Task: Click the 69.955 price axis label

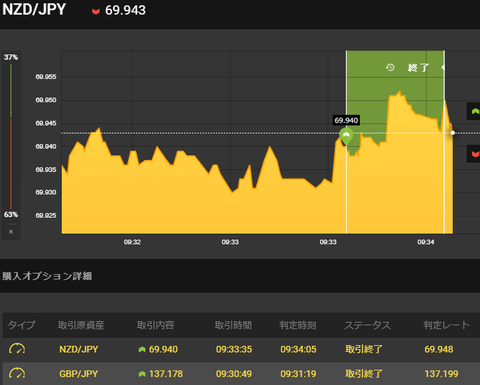Action: coord(46,77)
